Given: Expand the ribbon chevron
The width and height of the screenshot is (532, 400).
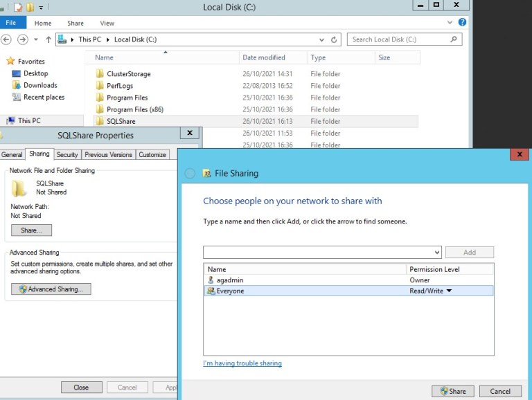Looking at the screenshot, I should click(452, 23).
